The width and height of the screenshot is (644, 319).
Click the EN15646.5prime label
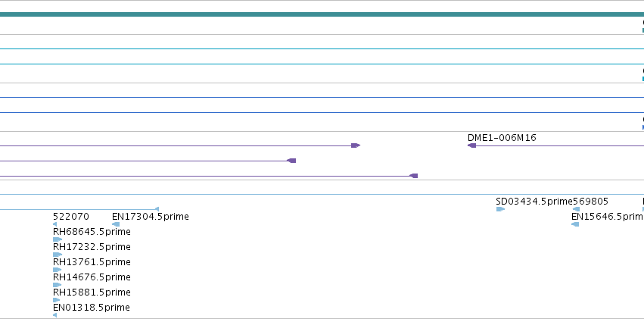[608, 217]
